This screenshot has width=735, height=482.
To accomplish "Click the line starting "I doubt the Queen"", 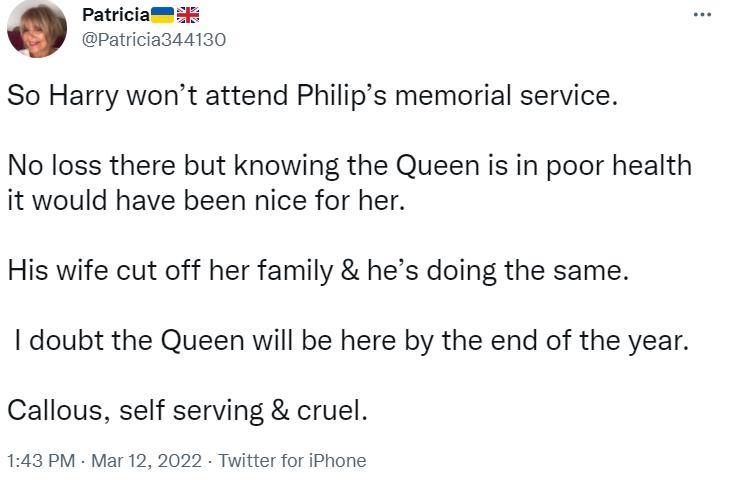I will [x=352, y=339].
